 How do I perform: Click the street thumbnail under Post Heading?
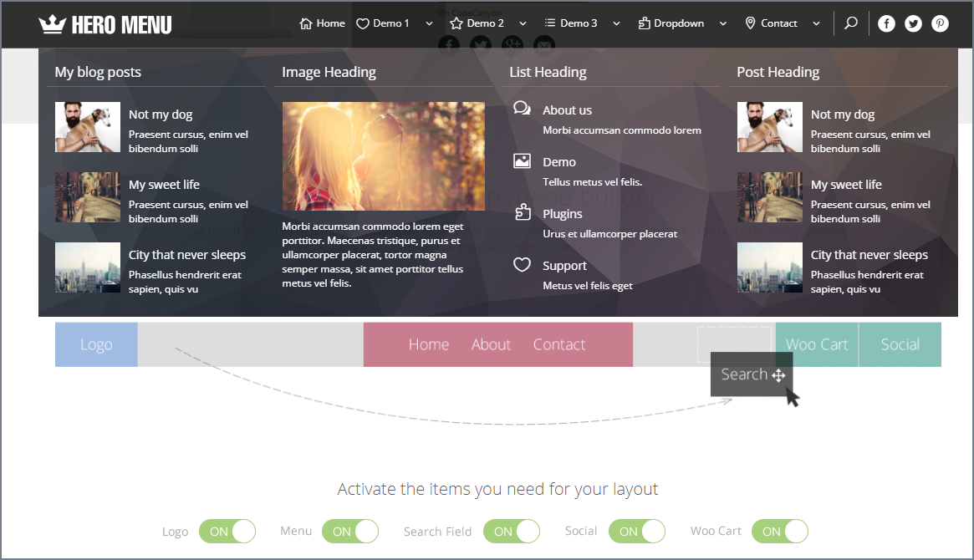click(x=770, y=197)
